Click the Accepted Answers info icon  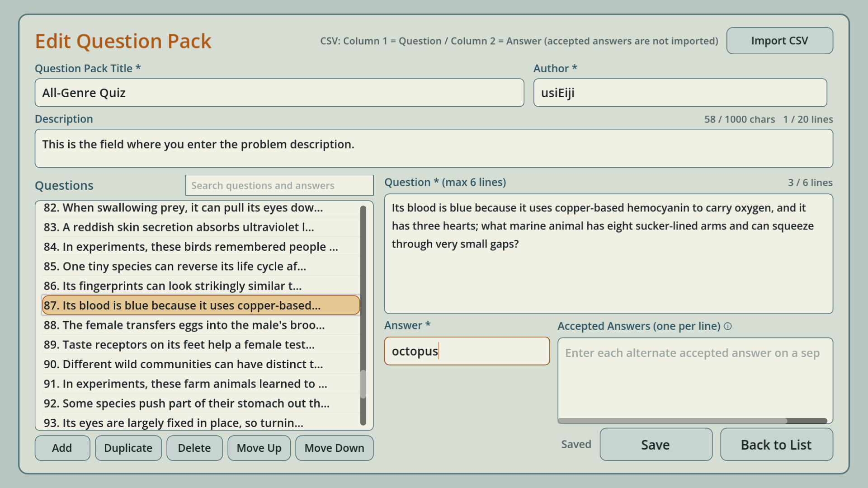point(727,326)
